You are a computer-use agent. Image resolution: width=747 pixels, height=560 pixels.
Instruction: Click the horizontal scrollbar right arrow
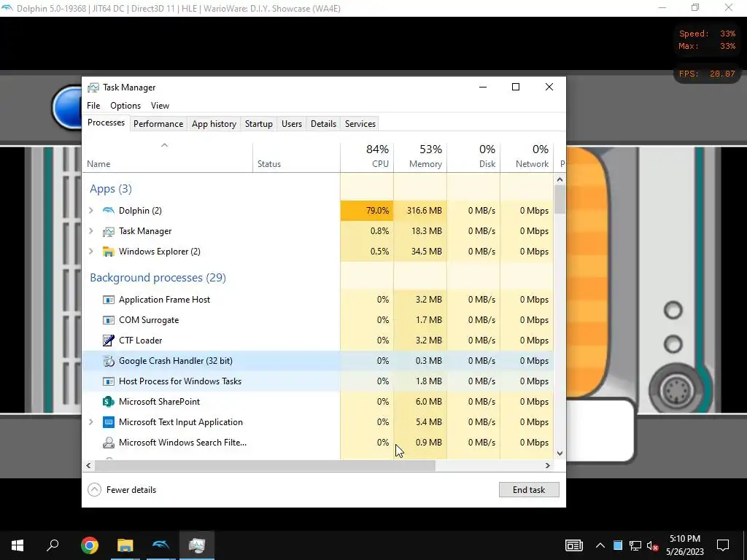coord(548,466)
